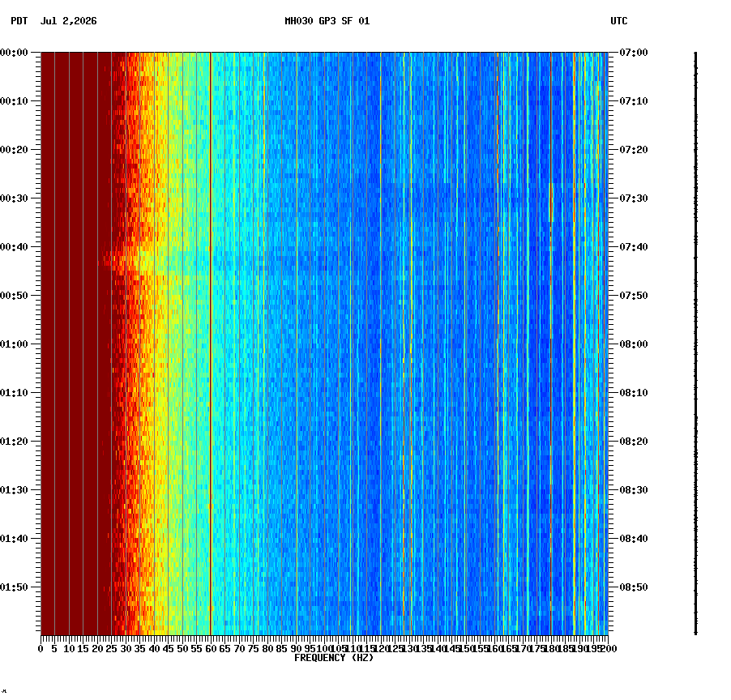This screenshot has height=700, width=731.
Task: Click the dark red 0-25 Hz spectrogram band
Action: point(76,344)
